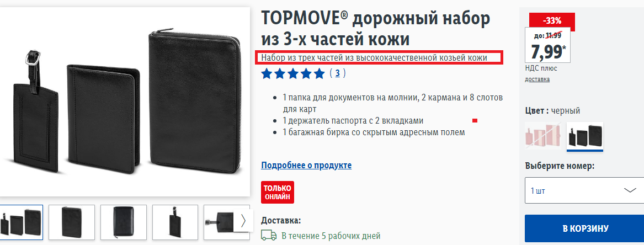
Task: Select the passport holder thumbnail
Action: (x=72, y=221)
